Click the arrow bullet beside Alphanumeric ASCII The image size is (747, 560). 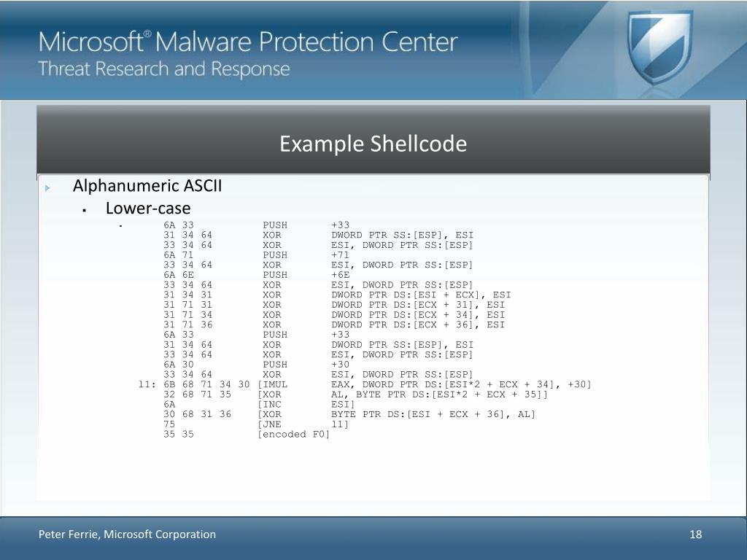(x=47, y=188)
